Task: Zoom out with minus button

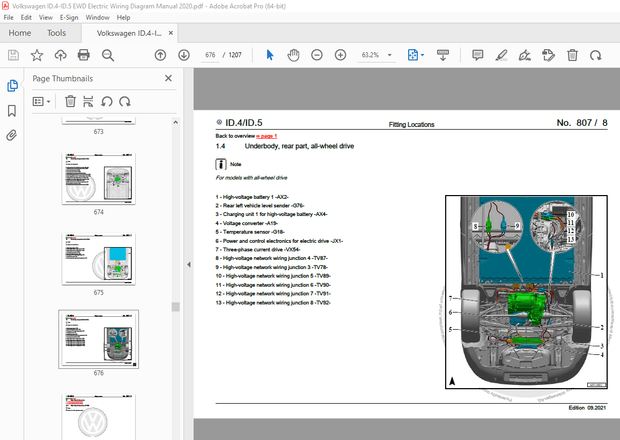Action: pos(317,55)
